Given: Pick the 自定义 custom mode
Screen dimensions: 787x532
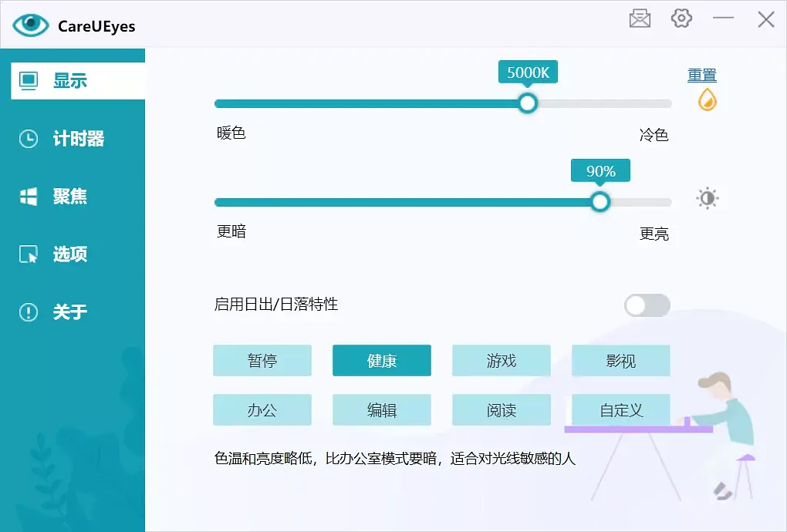Looking at the screenshot, I should tap(621, 410).
